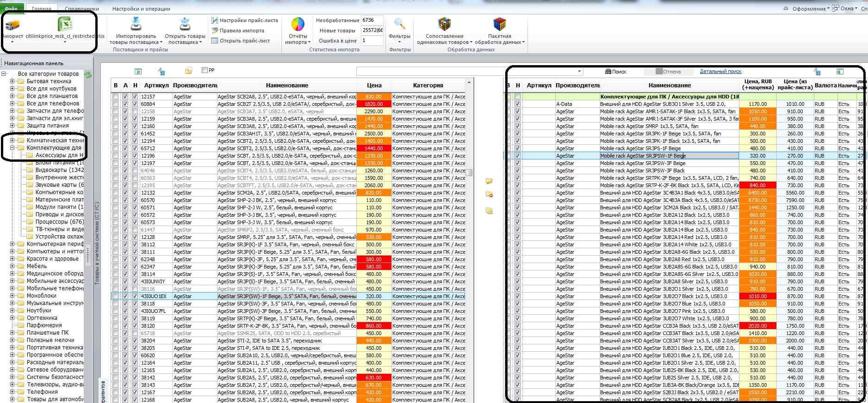Click Открыть товары поставщика icon
Viewport: 868px width, 403px height.
tap(185, 24)
